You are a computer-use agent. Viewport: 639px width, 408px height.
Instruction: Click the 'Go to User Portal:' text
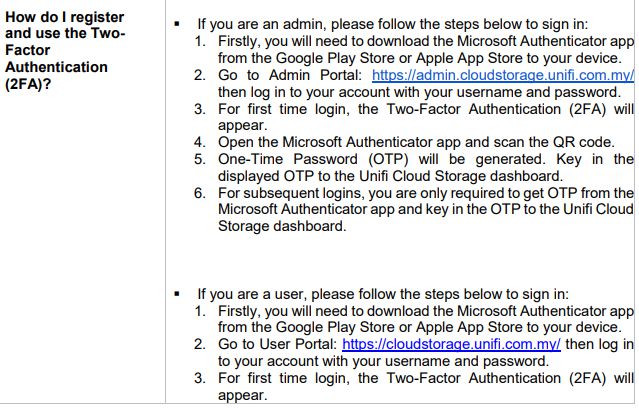coord(278,344)
